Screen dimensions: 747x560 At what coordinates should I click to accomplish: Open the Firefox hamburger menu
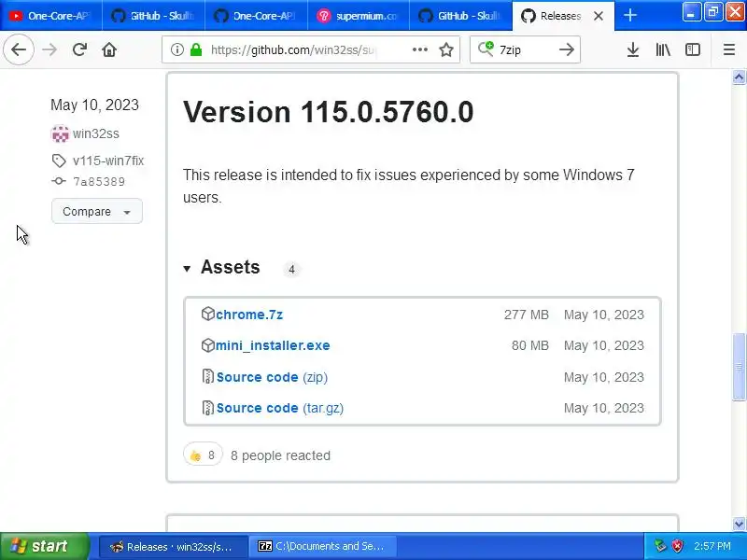click(x=729, y=49)
